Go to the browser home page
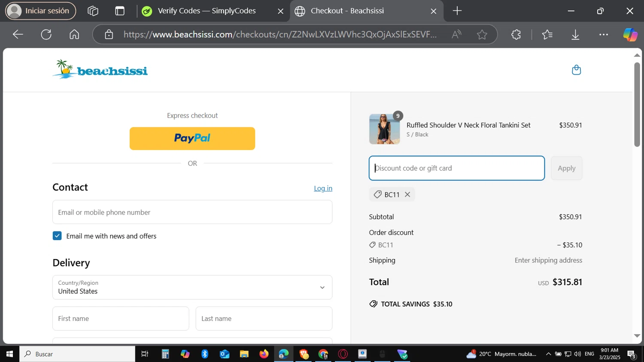This screenshot has height=362, width=644. click(74, 34)
